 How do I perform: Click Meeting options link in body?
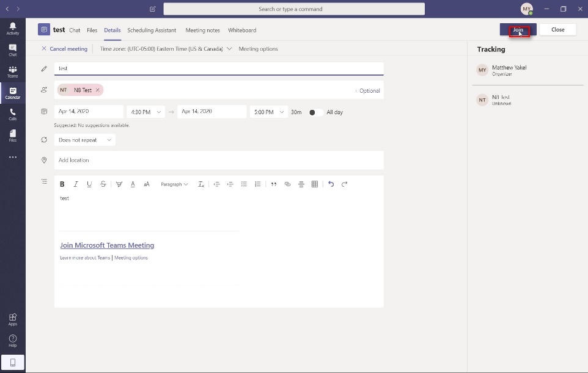click(131, 258)
